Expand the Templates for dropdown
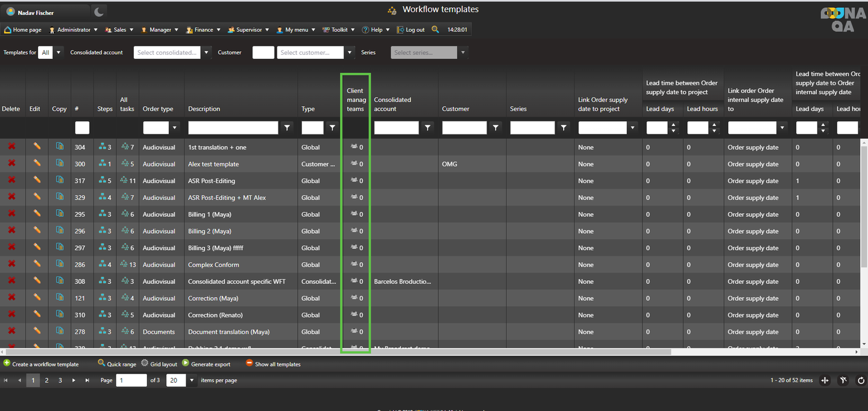Screen dimensions: 868x411 click(58, 52)
